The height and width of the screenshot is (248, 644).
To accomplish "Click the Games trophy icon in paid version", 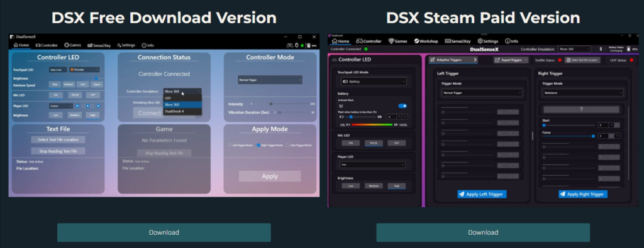I will tap(391, 41).
